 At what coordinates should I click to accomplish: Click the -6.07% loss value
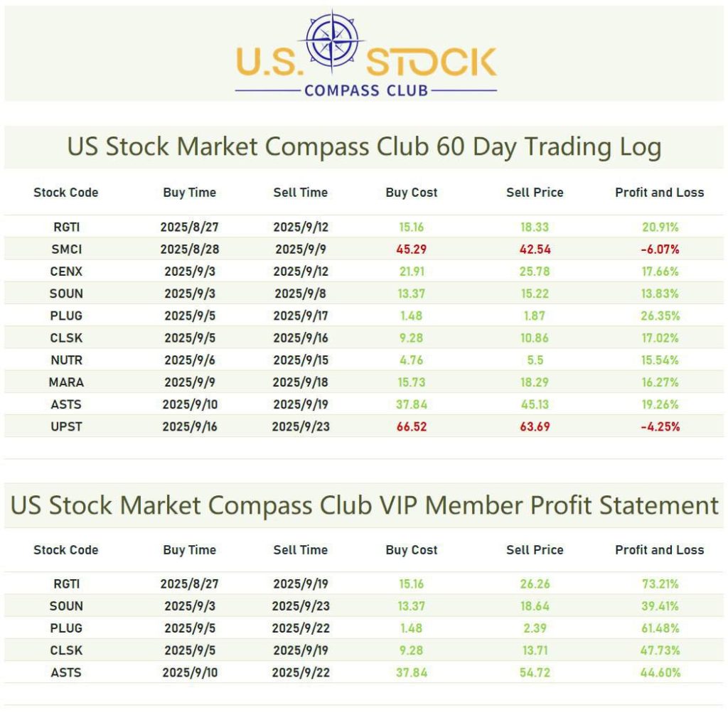tap(659, 249)
